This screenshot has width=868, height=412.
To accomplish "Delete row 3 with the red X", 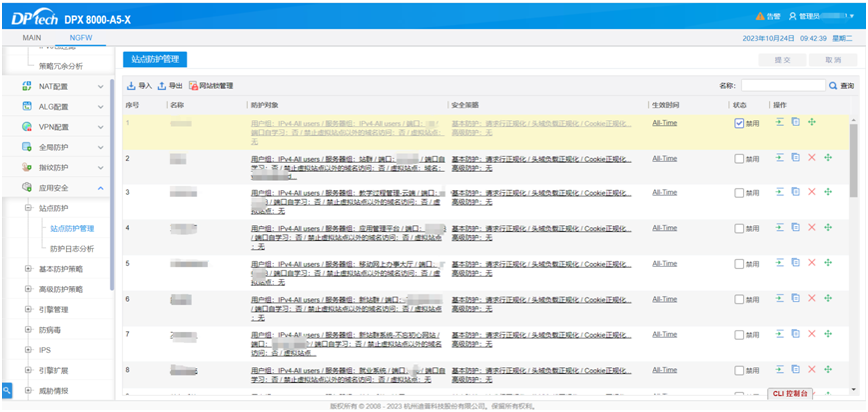I will [812, 192].
